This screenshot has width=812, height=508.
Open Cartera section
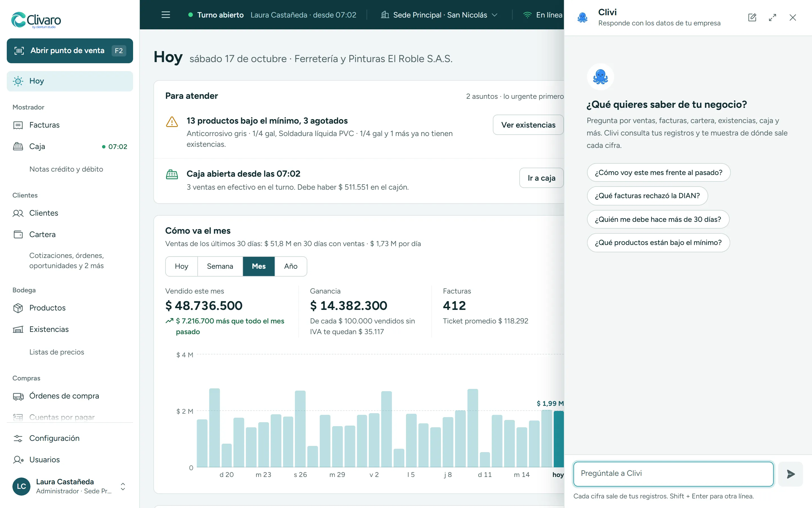coord(70,235)
